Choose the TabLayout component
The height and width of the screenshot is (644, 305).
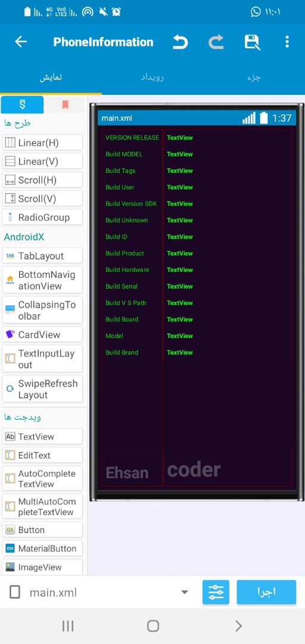[x=42, y=256]
